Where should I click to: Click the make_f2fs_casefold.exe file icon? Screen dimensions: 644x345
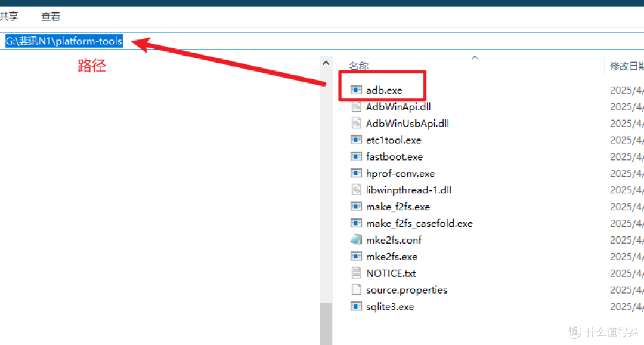tap(356, 223)
